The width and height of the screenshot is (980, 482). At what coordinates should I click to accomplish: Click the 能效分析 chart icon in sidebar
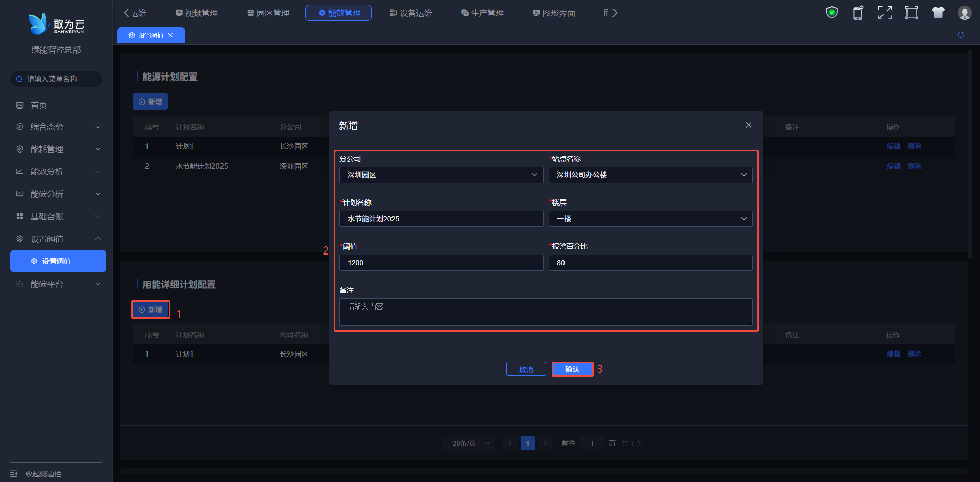tap(20, 171)
